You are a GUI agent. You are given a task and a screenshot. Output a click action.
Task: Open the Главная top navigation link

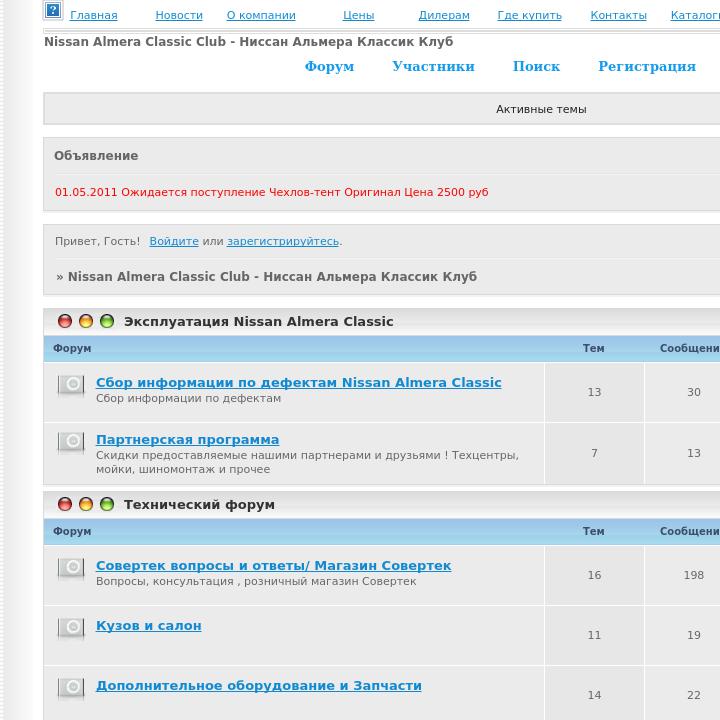94,15
